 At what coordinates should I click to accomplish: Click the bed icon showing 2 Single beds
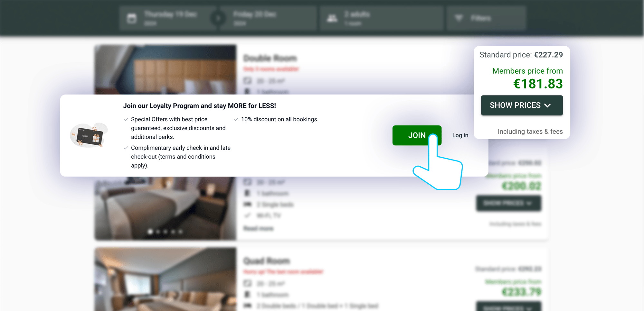(x=248, y=205)
